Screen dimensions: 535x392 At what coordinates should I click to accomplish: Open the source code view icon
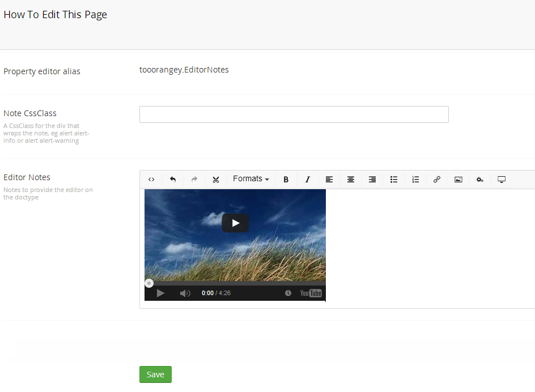[x=151, y=180]
